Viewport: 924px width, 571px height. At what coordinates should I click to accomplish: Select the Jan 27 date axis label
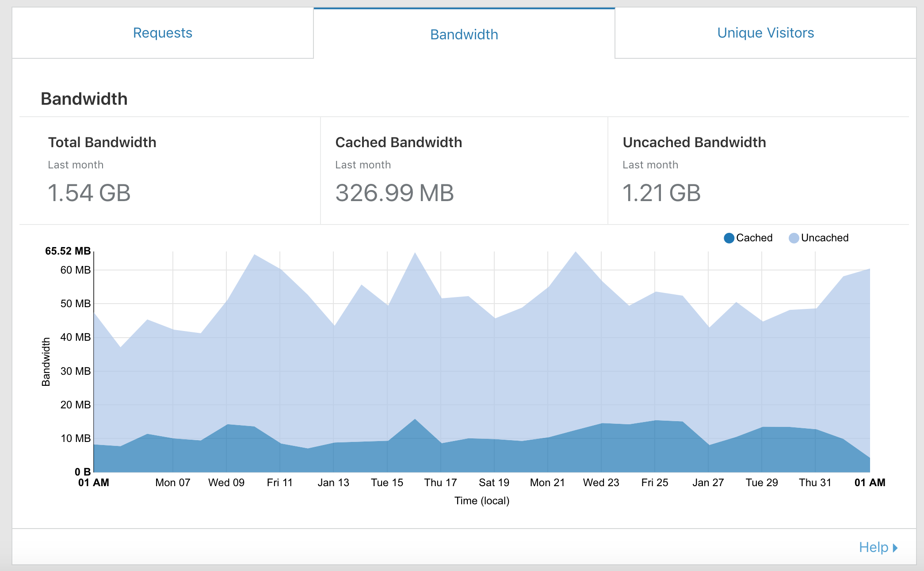(x=708, y=483)
